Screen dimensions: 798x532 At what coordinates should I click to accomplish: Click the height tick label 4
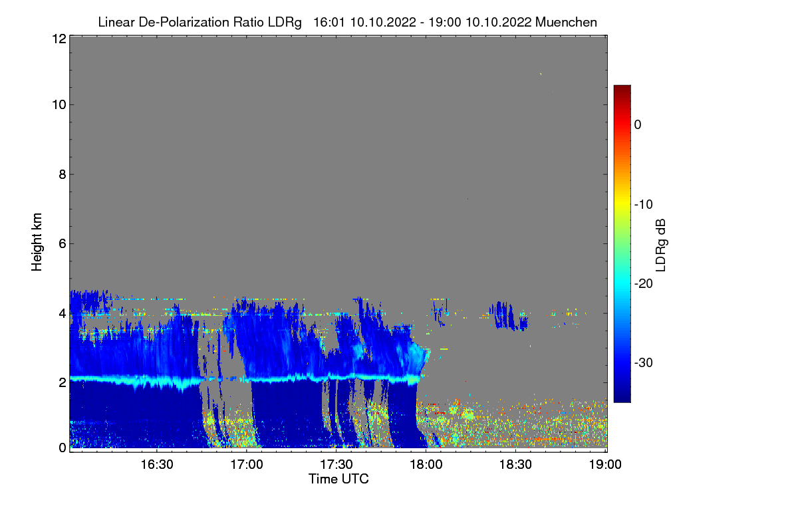coord(61,313)
